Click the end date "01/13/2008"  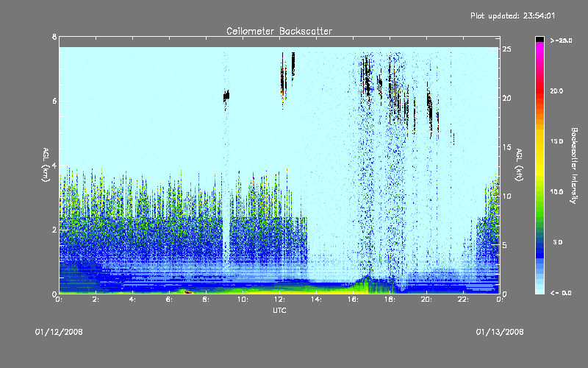500,332
